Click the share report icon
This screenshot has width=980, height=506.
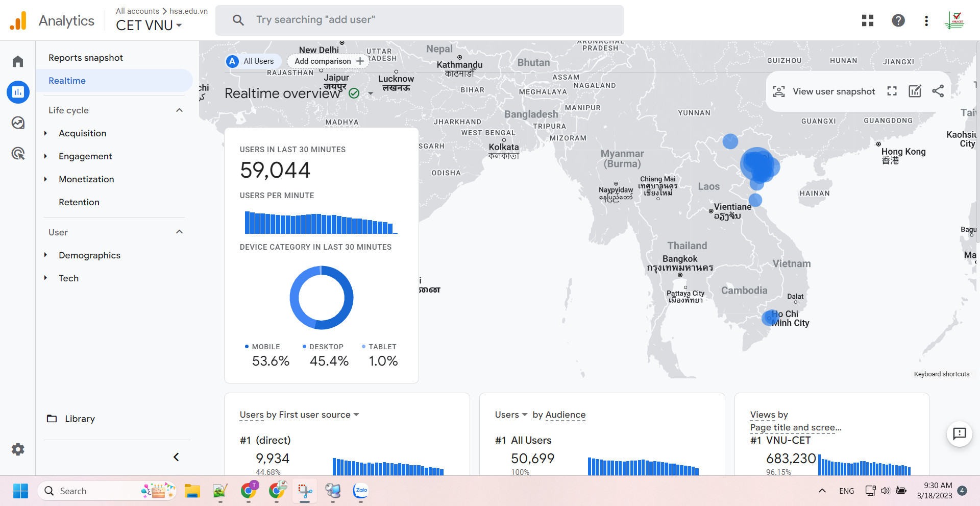(x=938, y=91)
